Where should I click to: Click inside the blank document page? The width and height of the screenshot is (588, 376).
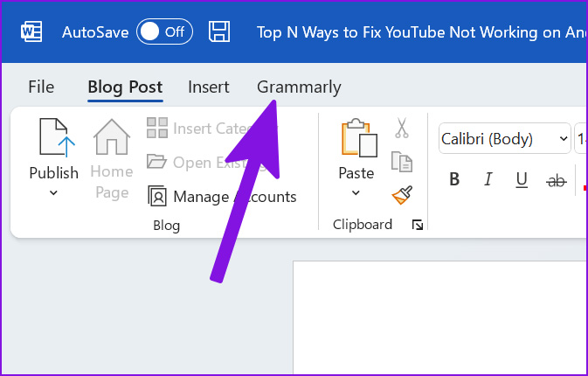439,317
